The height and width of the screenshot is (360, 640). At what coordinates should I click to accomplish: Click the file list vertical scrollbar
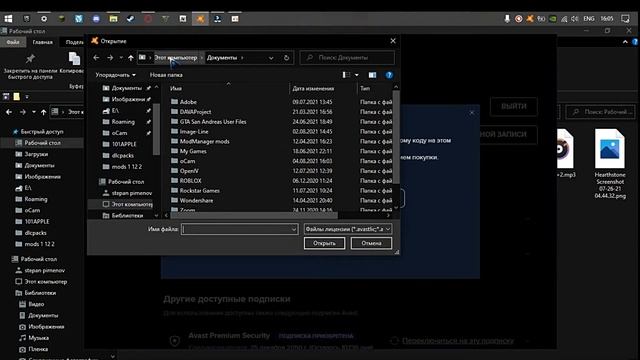pyautogui.click(x=396, y=137)
